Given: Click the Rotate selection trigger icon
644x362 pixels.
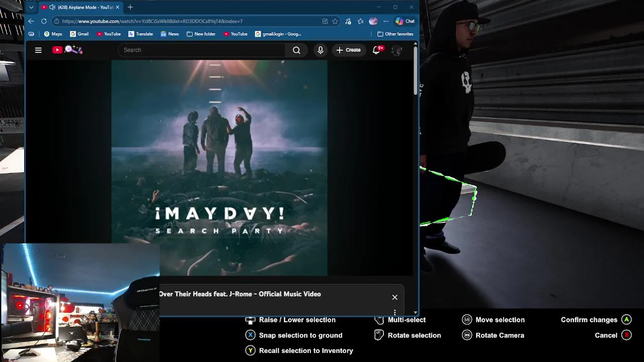Looking at the screenshot, I should pyautogui.click(x=379, y=335).
